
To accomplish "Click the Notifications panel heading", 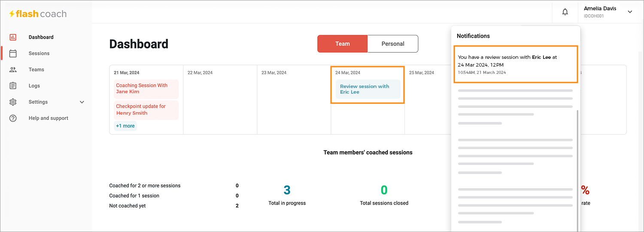I will (473, 36).
